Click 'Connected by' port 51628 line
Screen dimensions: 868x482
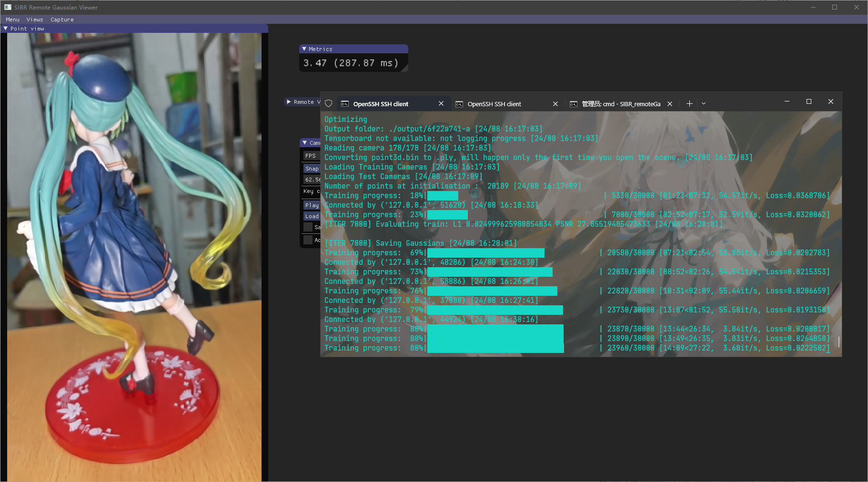coord(431,205)
